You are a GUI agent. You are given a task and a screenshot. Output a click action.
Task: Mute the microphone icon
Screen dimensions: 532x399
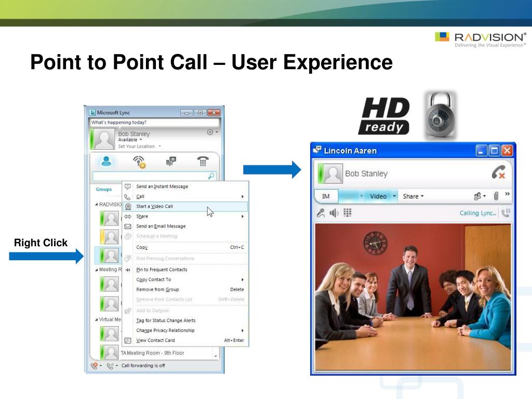pyautogui.click(x=321, y=212)
